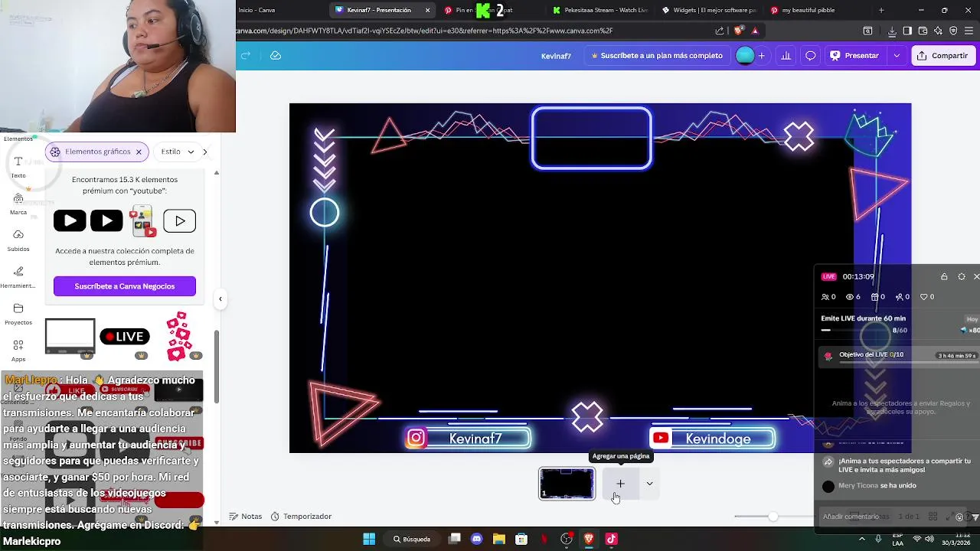Expand the Presentar options arrow
Viewport: 980px width, 551px height.
[x=897, y=56]
